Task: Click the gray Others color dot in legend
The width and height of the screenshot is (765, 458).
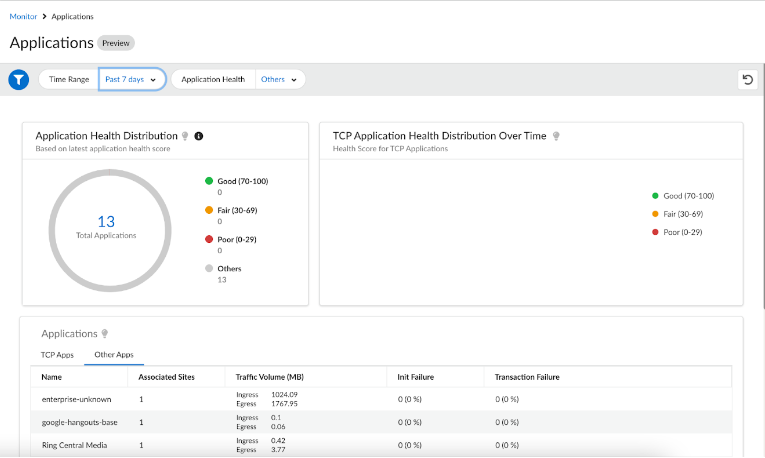Action: [x=207, y=269]
